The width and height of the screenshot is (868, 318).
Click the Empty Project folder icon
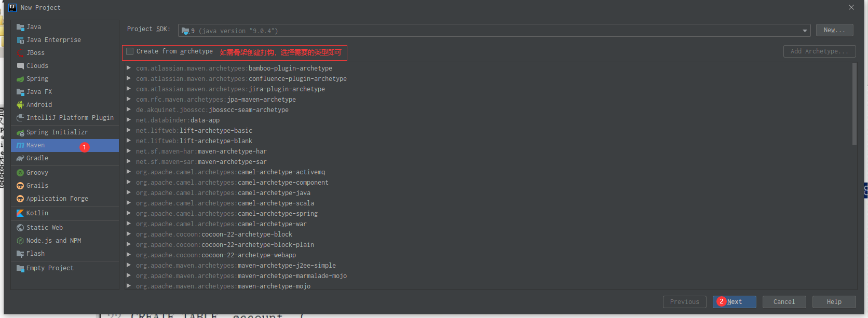(x=20, y=268)
